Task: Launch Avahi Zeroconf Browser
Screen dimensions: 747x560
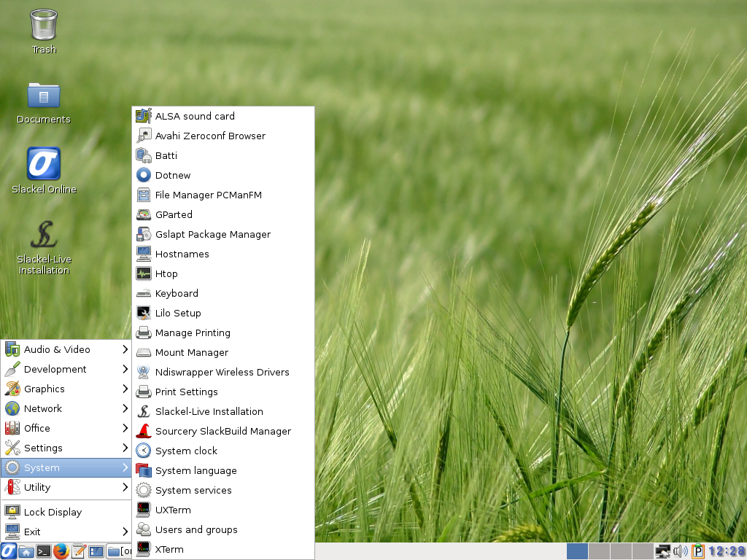Action: [x=223, y=136]
